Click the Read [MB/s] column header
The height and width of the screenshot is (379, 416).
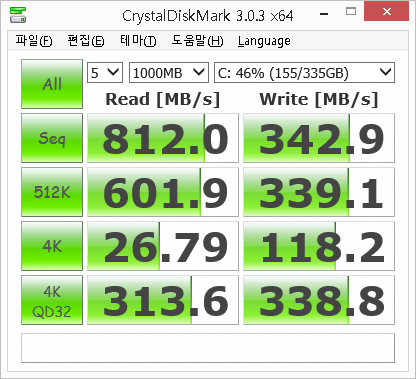pos(163,99)
